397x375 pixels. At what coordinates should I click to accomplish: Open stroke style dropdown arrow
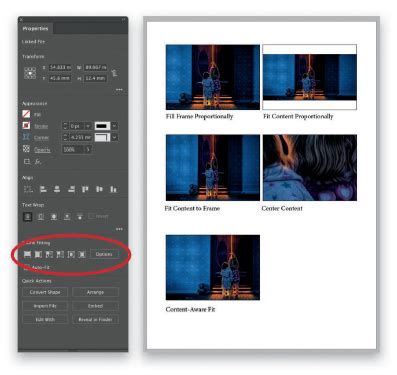pyautogui.click(x=114, y=126)
